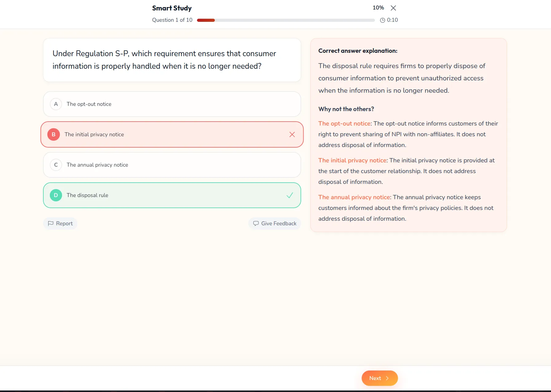Click the flag icon in Report
This screenshot has height=392, width=551.
pyautogui.click(x=51, y=223)
